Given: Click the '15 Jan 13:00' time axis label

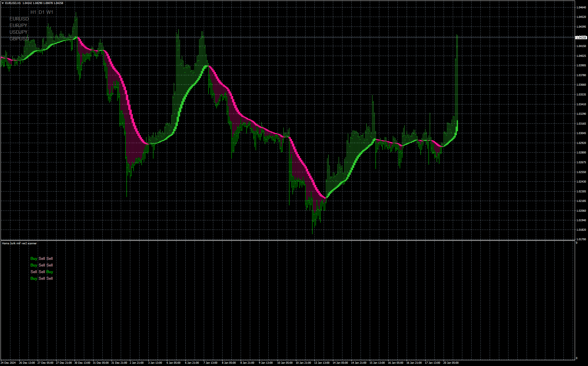Looking at the screenshot, I should (x=377, y=363).
